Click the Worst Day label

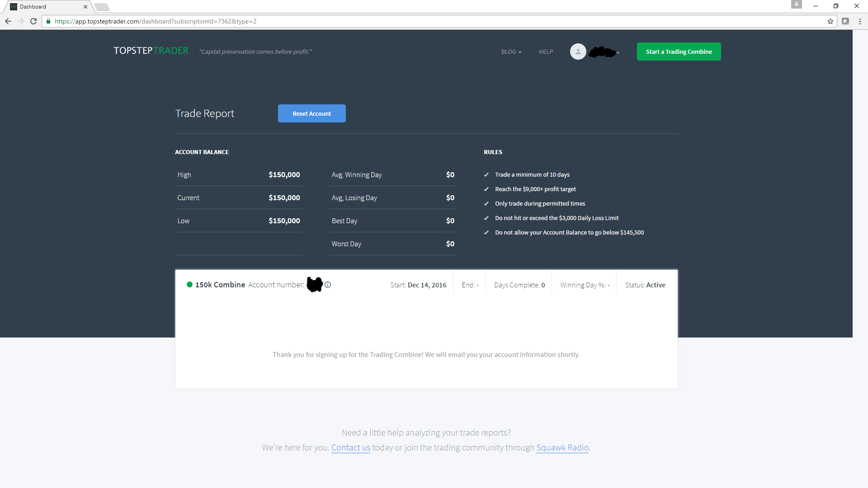pos(346,244)
